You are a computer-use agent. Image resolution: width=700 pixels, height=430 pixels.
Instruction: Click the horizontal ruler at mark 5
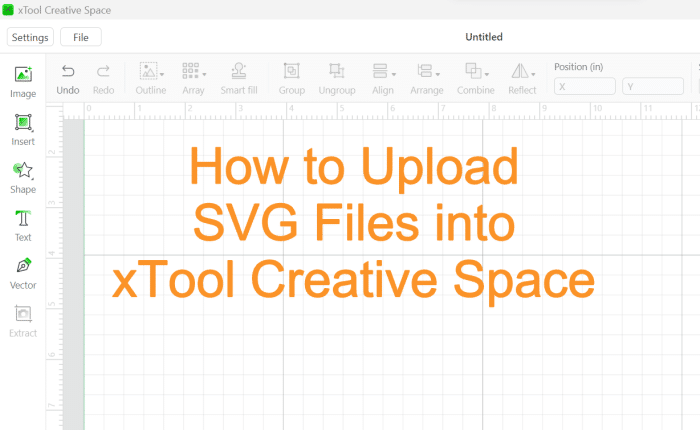point(342,109)
